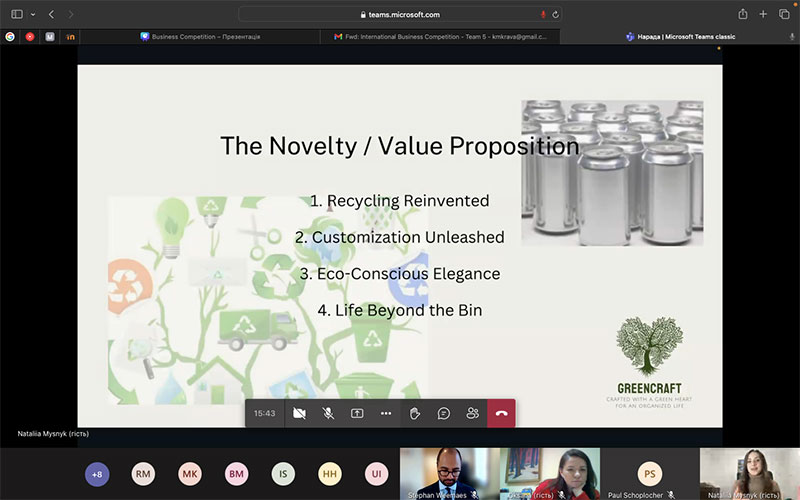800x500 pixels.
Task: Open the pinned Google tab
Action: pos(10,37)
